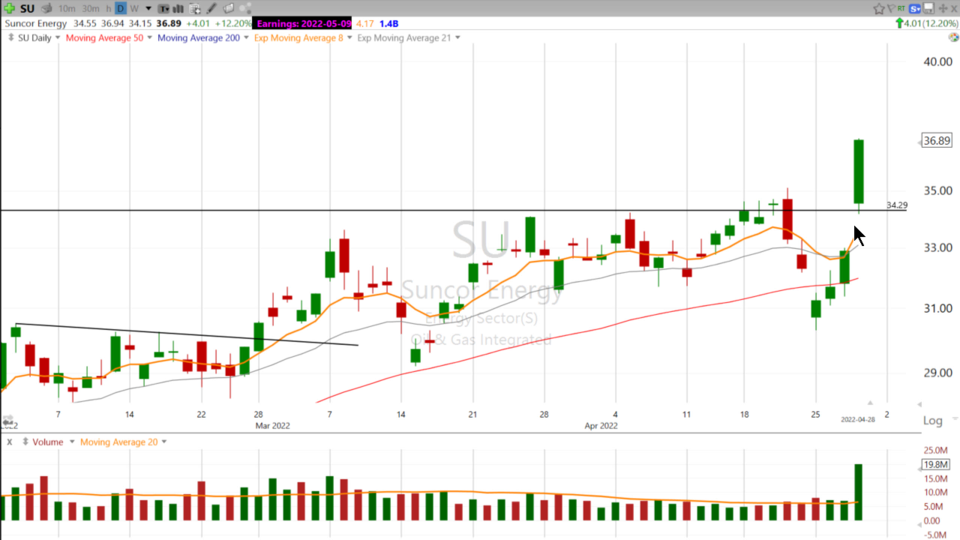Image resolution: width=960 pixels, height=540 pixels.
Task: Click the notes clipboard toolbar icon
Action: [x=195, y=9]
